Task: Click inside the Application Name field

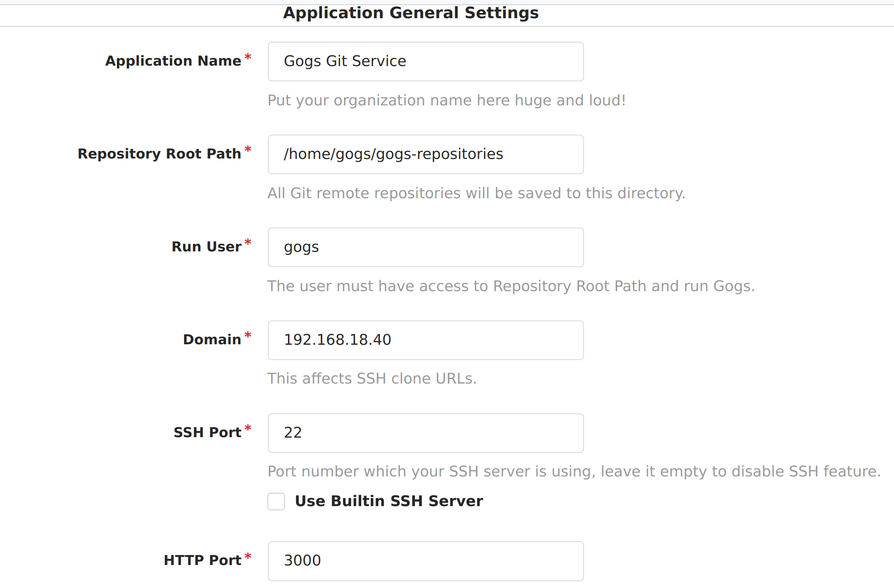Action: (425, 61)
